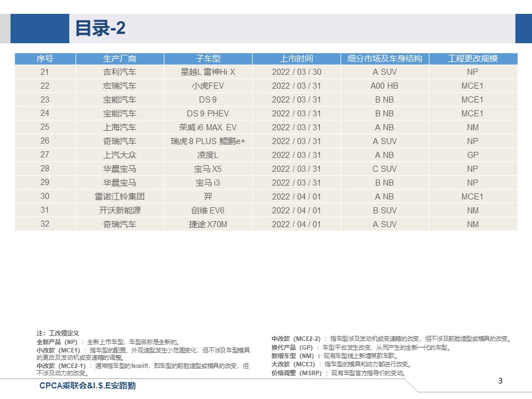Click the 上市时间 column header
The width and height of the screenshot is (532, 399).
(296, 59)
